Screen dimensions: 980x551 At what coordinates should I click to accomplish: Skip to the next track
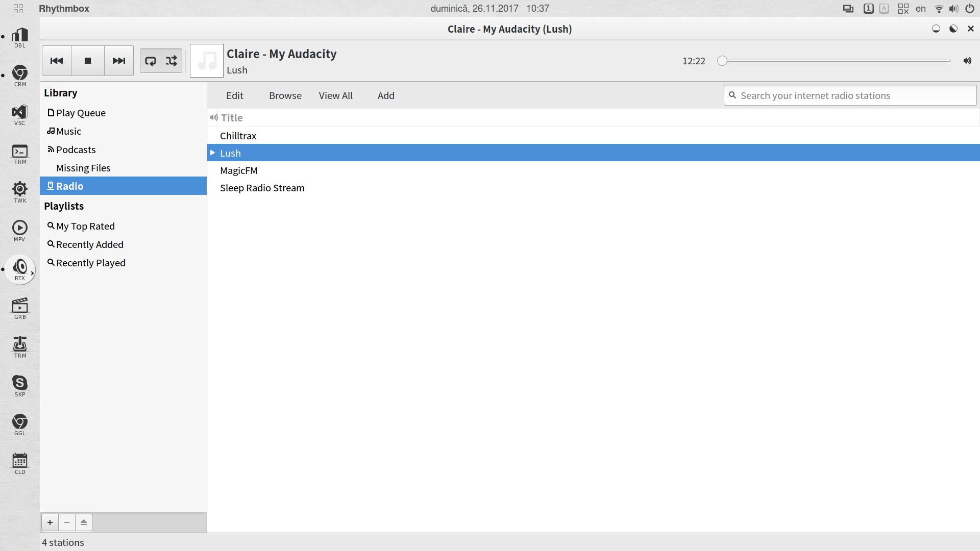pos(119,61)
